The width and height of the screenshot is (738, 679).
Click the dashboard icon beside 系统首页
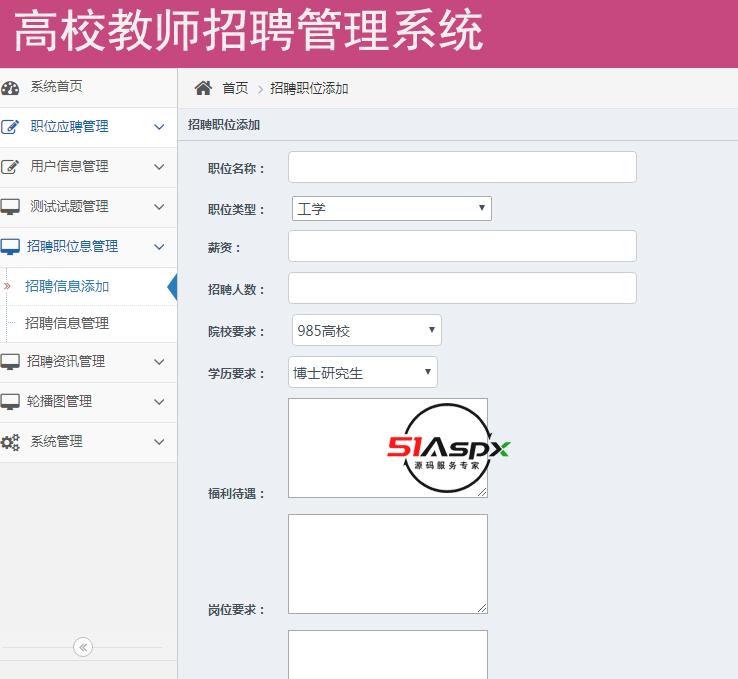click(10, 88)
